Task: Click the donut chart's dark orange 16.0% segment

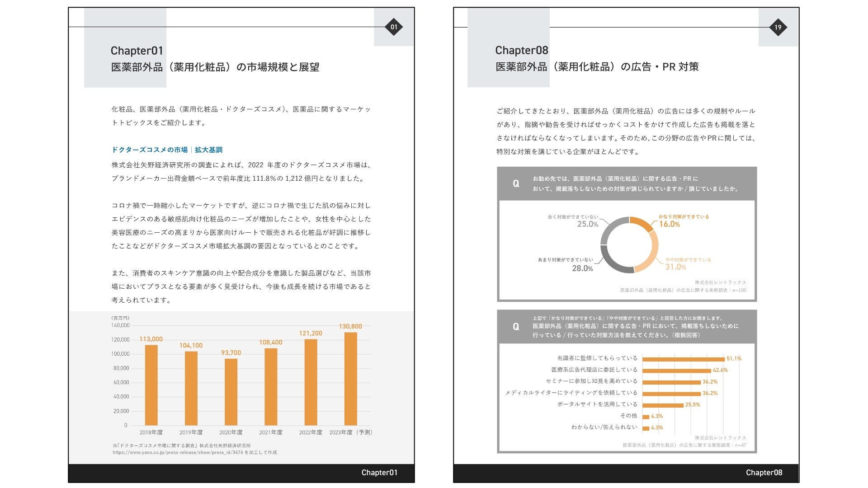Action: point(642,223)
